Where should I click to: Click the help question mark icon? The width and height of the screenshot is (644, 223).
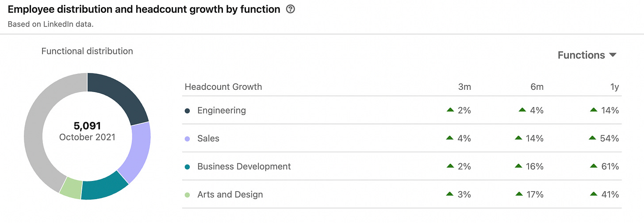[291, 9]
